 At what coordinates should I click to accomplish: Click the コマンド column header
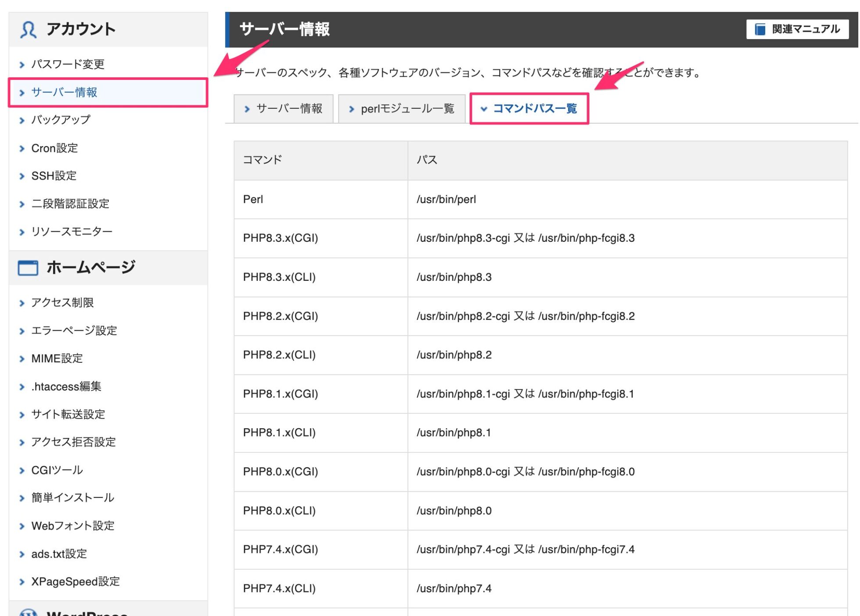(x=321, y=160)
